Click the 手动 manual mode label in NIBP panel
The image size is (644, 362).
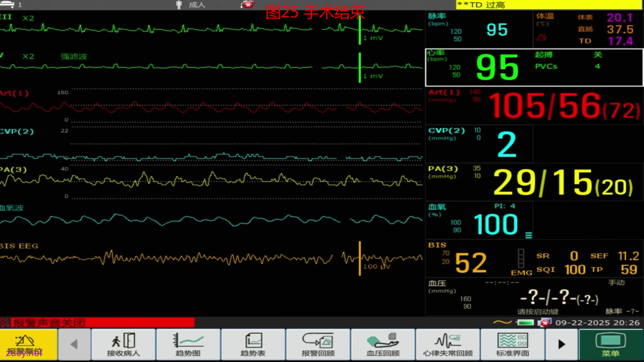[x=616, y=282]
